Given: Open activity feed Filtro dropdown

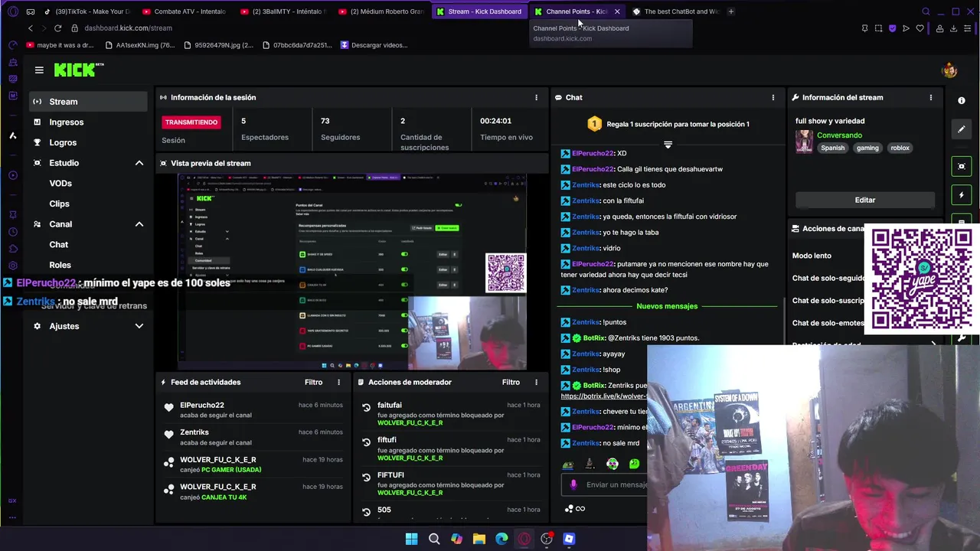Looking at the screenshot, I should 313,382.
